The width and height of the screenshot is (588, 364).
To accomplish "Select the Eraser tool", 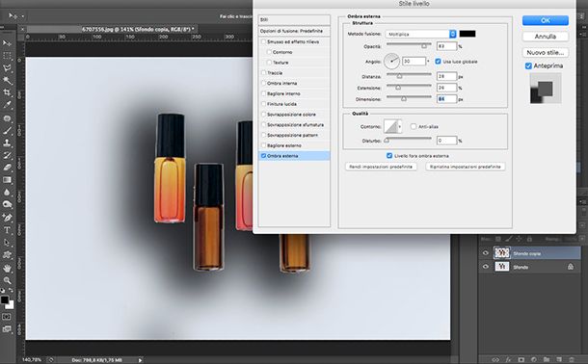I will click(7, 168).
